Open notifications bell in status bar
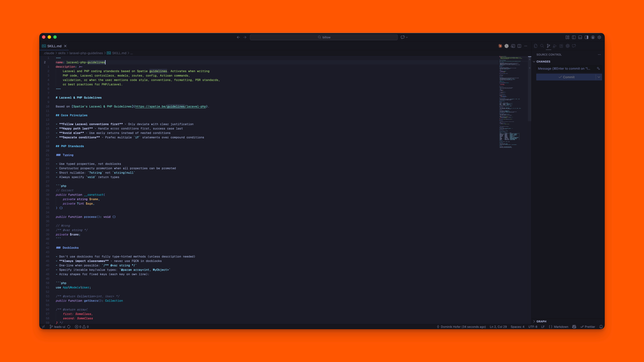The height and width of the screenshot is (362, 644). tap(601, 327)
